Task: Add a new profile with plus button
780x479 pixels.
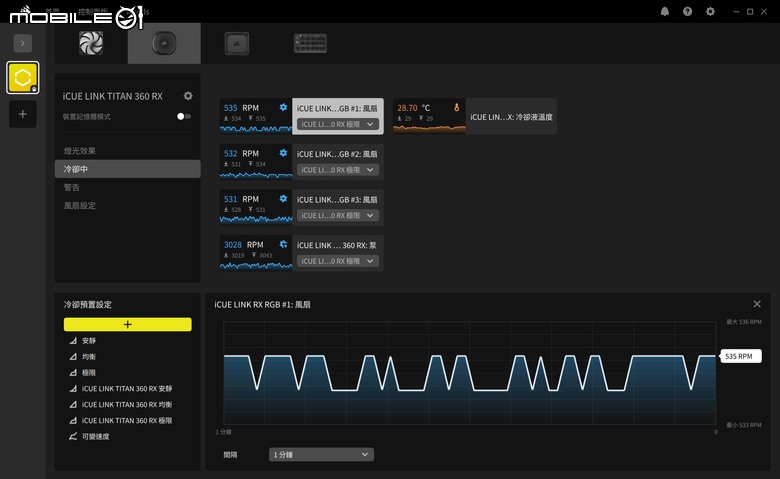Action: pos(22,114)
